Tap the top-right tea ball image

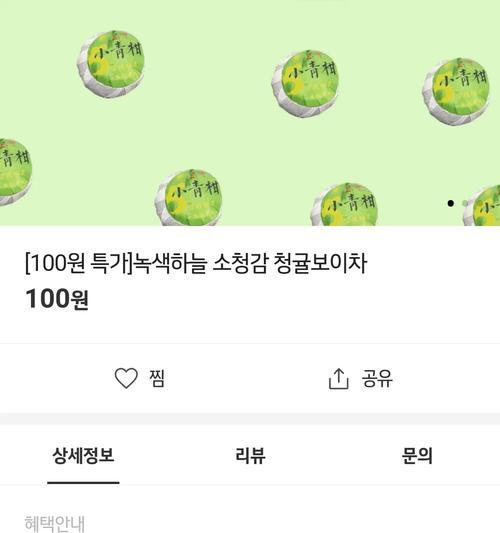[456, 91]
